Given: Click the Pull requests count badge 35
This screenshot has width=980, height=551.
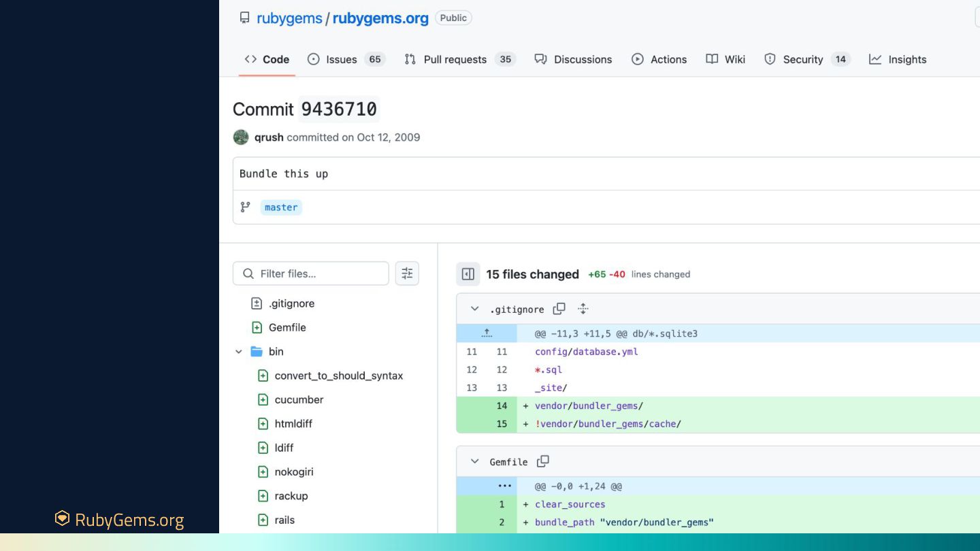Looking at the screenshot, I should [505, 59].
